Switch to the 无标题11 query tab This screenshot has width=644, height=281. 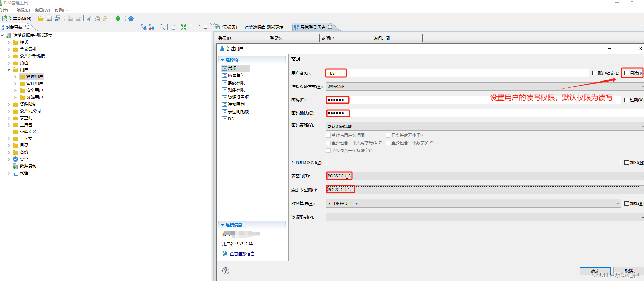point(253,27)
